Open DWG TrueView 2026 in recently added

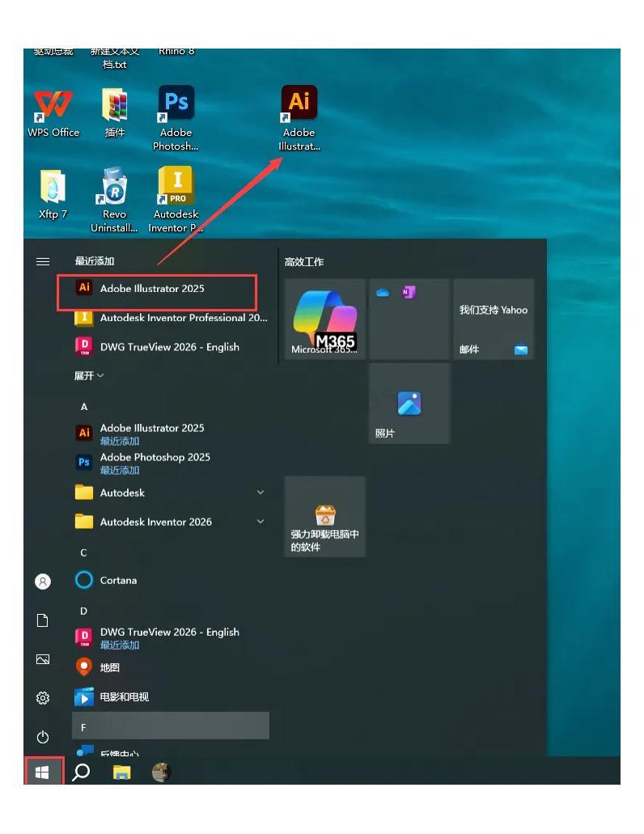[170, 347]
